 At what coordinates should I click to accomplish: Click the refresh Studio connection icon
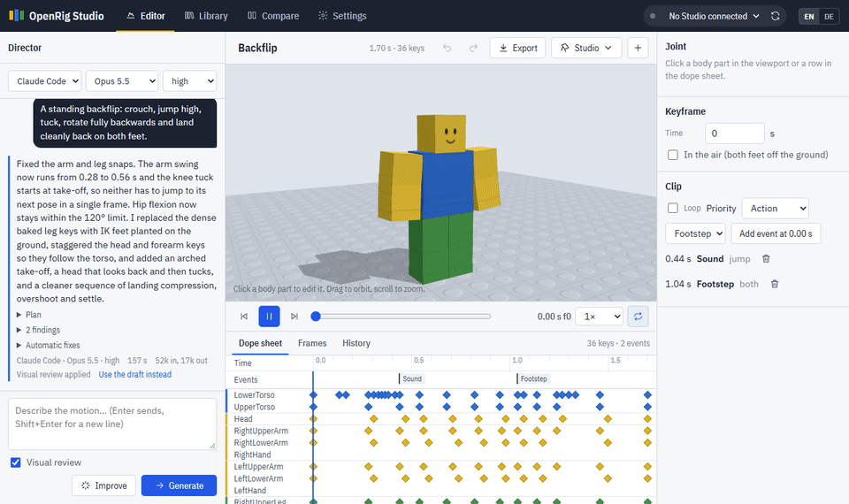[x=776, y=16]
